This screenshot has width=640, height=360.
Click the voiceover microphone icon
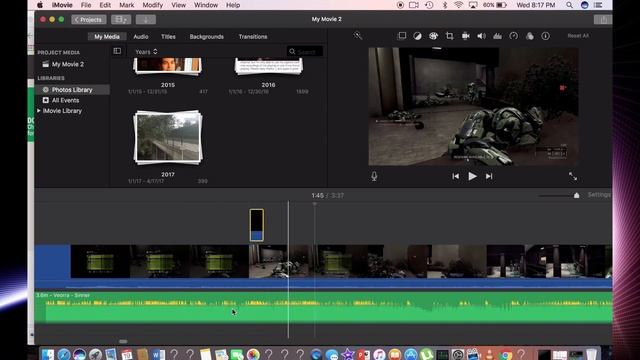coord(374,176)
